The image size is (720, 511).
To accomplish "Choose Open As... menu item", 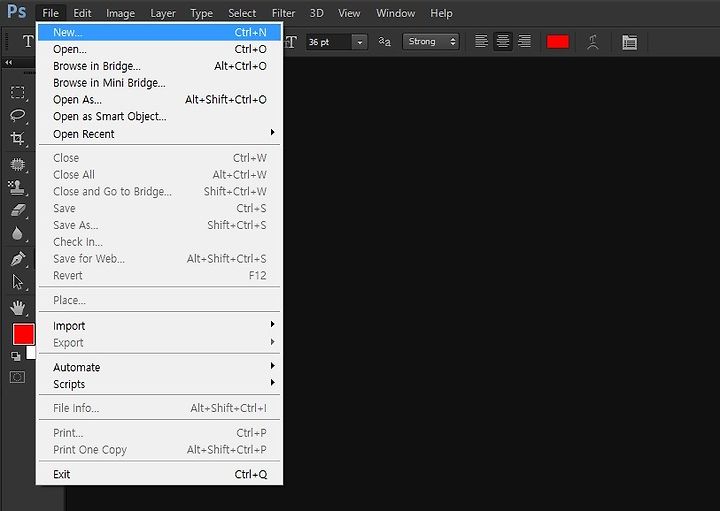I will pos(159,100).
